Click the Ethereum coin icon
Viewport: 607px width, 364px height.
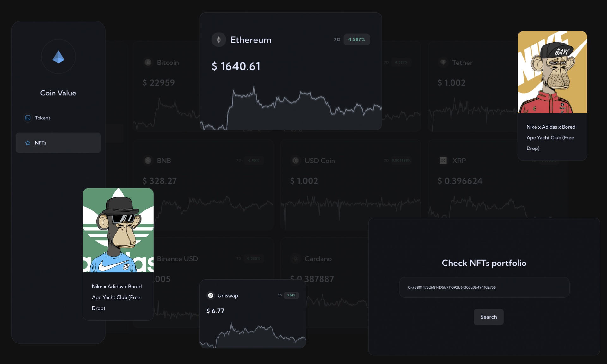[x=218, y=40]
